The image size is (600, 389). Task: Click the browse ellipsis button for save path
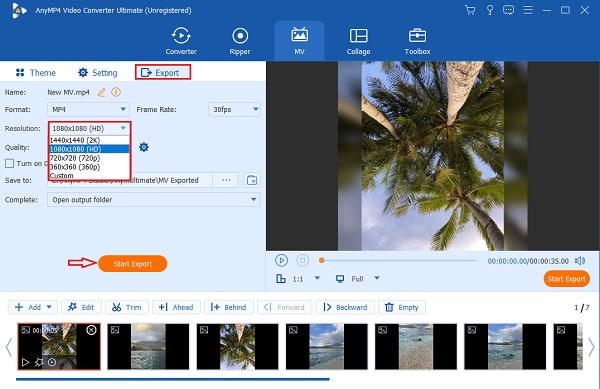click(x=226, y=180)
